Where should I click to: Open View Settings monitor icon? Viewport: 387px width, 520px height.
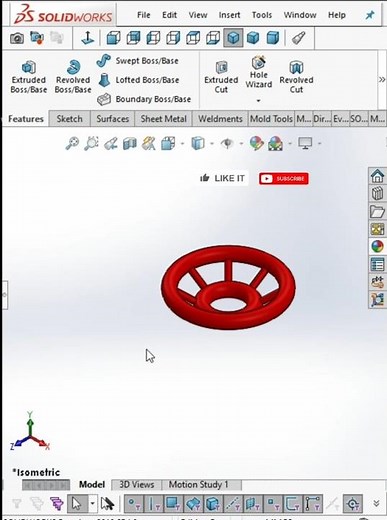coord(305,144)
